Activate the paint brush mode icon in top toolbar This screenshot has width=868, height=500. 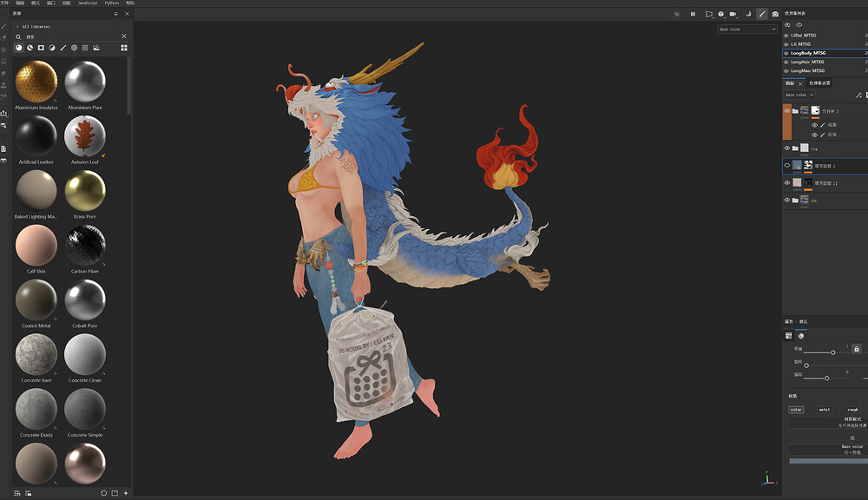coord(762,14)
